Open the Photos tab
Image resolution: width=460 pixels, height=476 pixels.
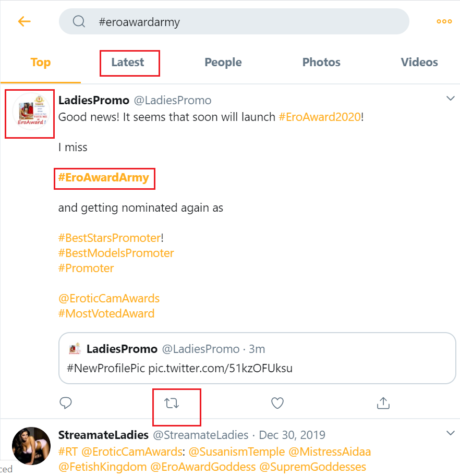coord(321,63)
